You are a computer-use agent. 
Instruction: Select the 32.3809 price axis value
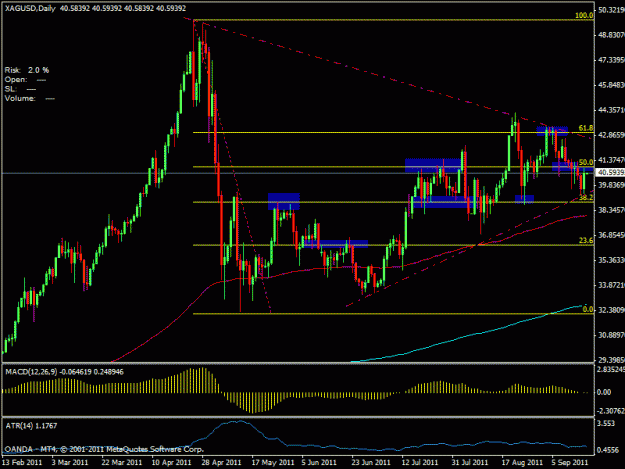[x=611, y=310]
